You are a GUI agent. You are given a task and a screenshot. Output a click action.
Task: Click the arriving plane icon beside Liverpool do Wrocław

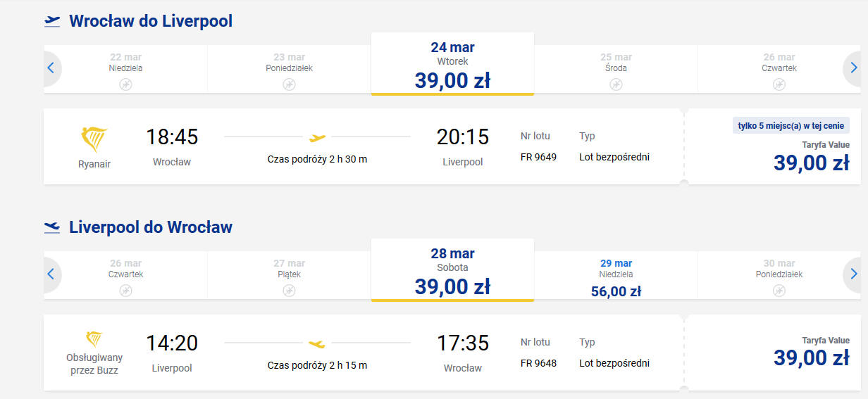[x=52, y=227]
